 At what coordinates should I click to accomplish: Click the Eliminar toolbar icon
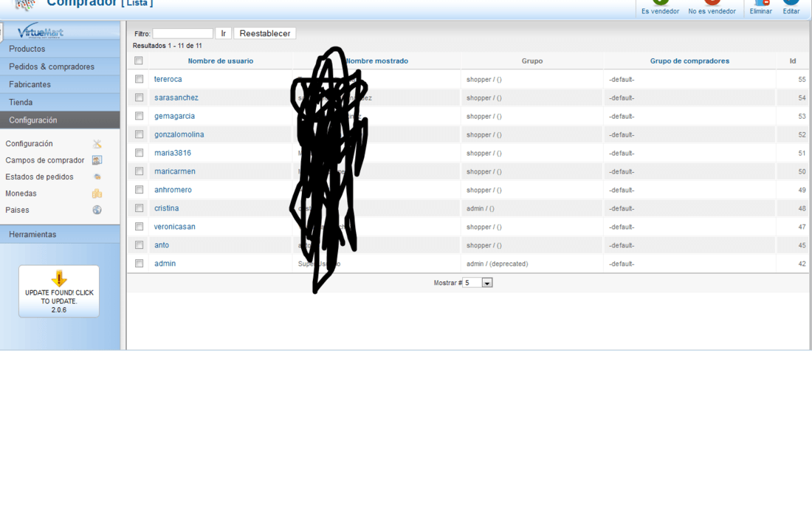pos(761,2)
